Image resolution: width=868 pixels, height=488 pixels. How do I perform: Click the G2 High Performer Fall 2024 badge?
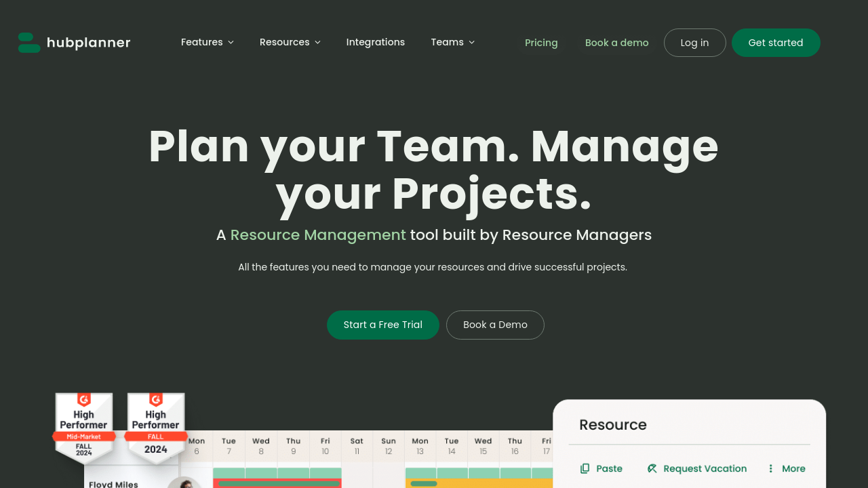[x=156, y=427]
